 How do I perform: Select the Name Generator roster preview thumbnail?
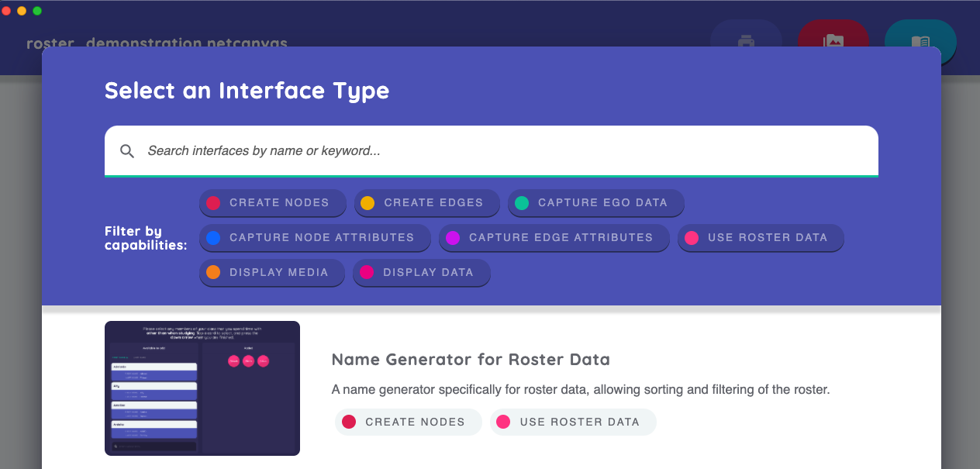202,388
